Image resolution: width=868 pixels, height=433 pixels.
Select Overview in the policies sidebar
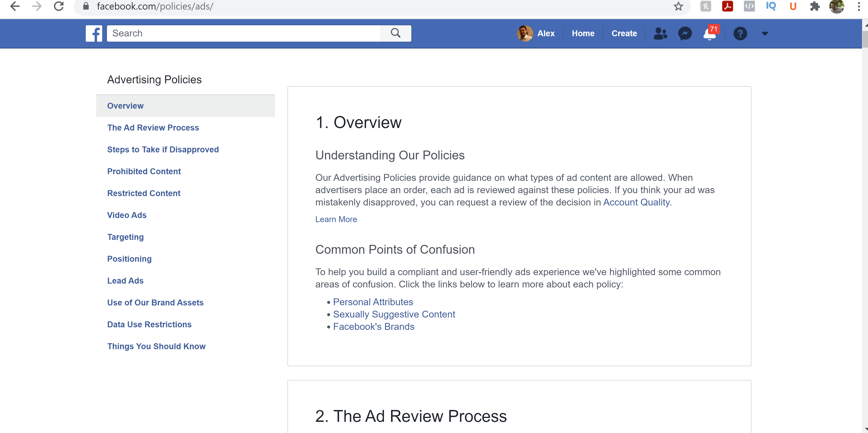click(x=185, y=105)
